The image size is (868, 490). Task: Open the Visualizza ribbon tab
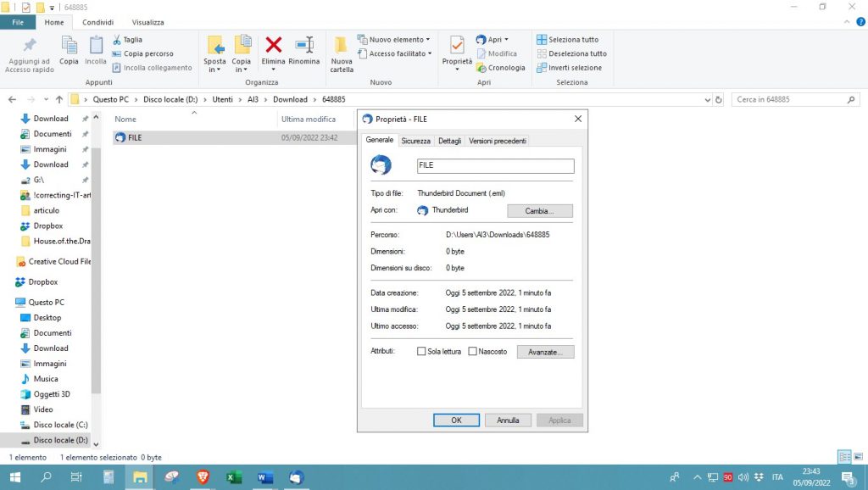coord(147,22)
